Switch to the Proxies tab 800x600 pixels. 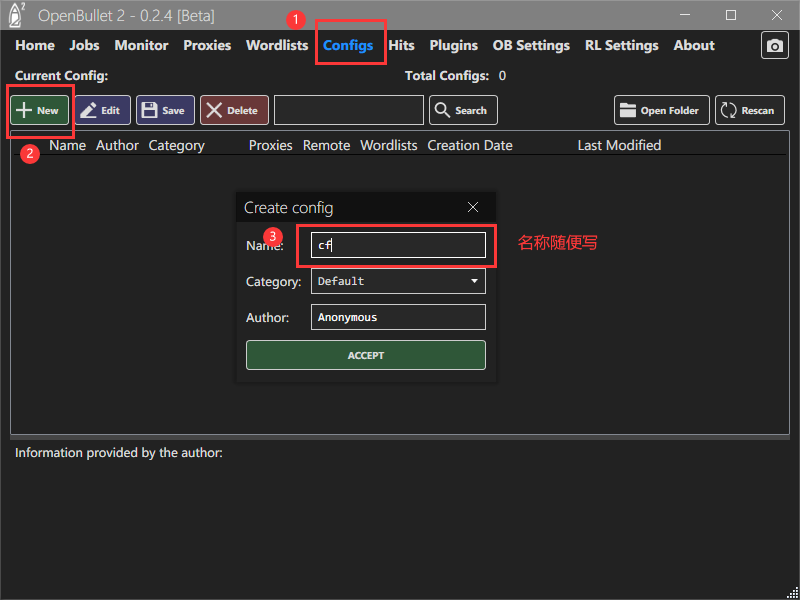tap(207, 45)
